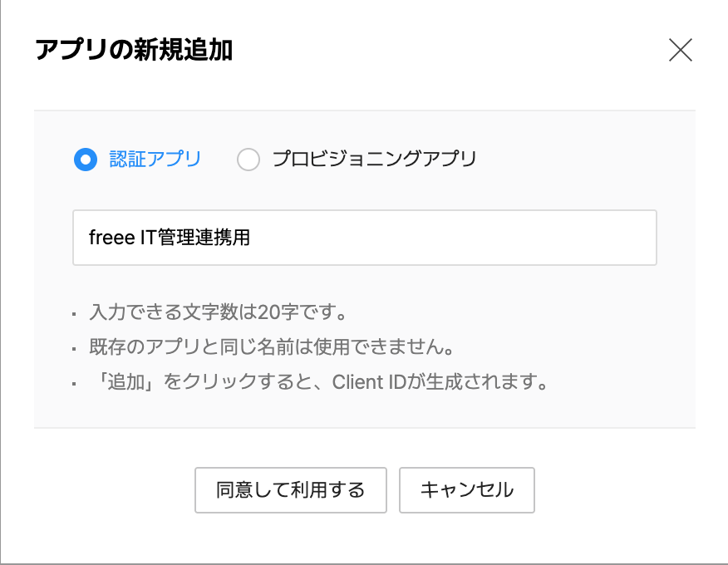Click the アプリの新規追加 dialog title
The width and height of the screenshot is (728, 565).
134,51
